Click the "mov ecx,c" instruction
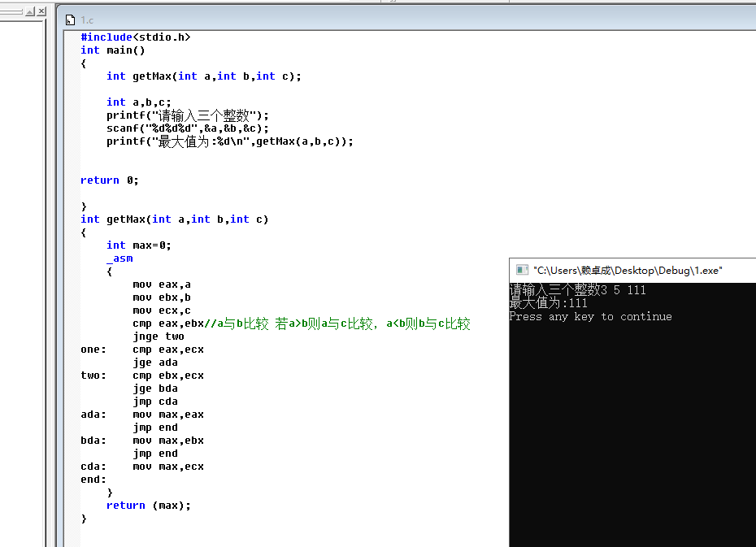756x547 pixels. pos(162,310)
